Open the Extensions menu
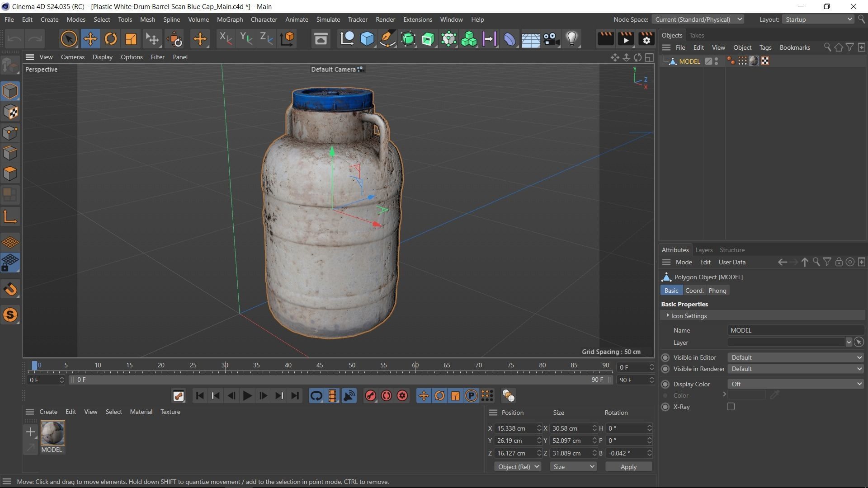The height and width of the screenshot is (488, 868). tap(417, 19)
